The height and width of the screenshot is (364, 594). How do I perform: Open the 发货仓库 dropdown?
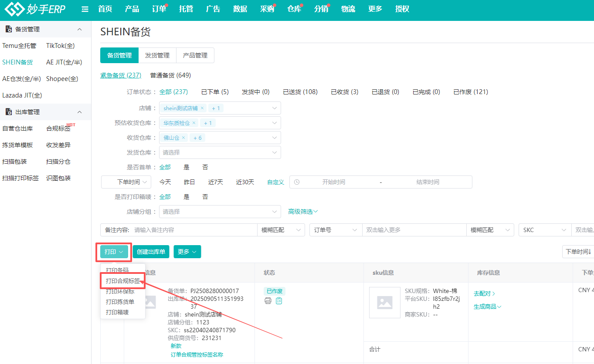(x=220, y=152)
